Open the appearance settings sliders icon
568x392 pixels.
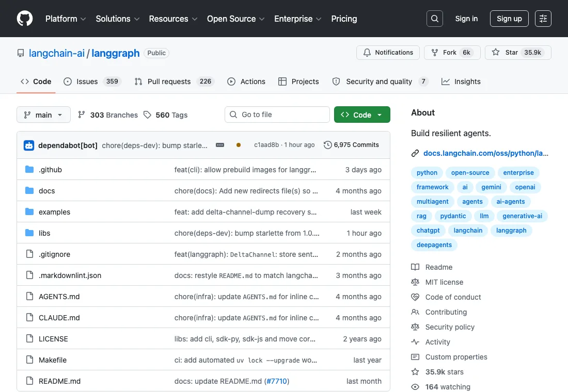click(x=543, y=19)
